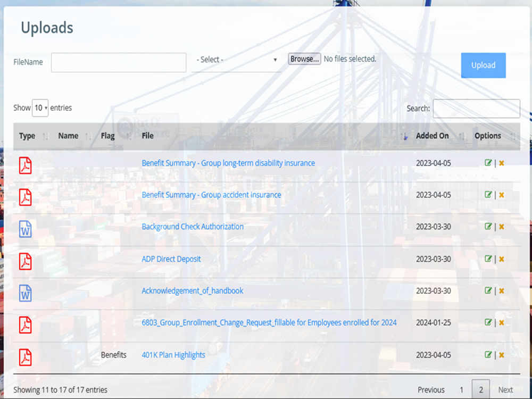Sort table by Added On column
This screenshot has height=399, width=532.
[439, 136]
